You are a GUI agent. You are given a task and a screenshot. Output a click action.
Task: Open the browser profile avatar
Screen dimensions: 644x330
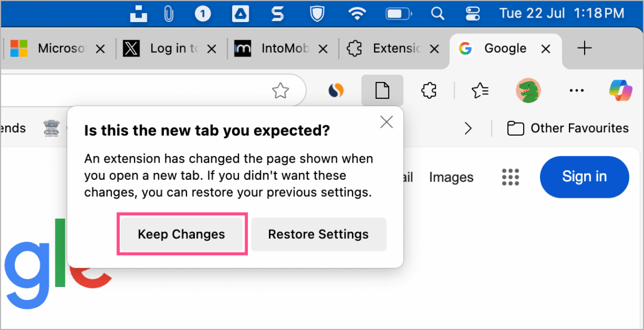pos(528,90)
